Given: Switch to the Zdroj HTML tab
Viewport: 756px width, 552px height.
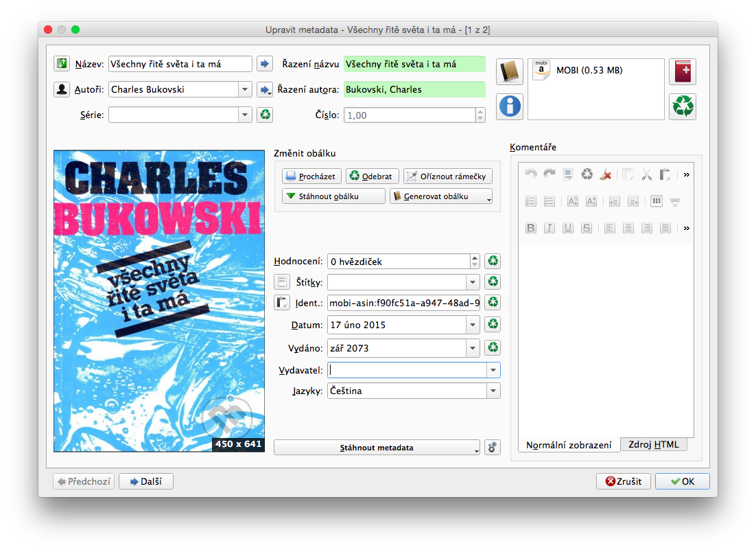Looking at the screenshot, I should (653, 444).
